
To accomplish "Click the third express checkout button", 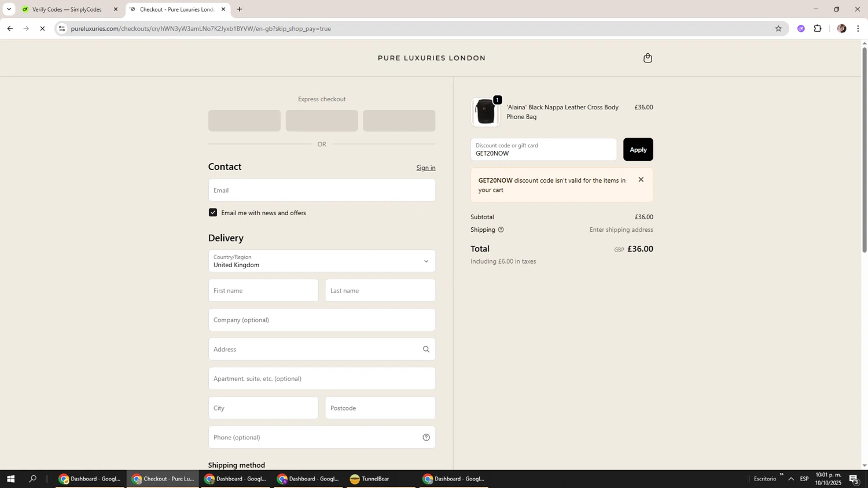I will 399,121.
